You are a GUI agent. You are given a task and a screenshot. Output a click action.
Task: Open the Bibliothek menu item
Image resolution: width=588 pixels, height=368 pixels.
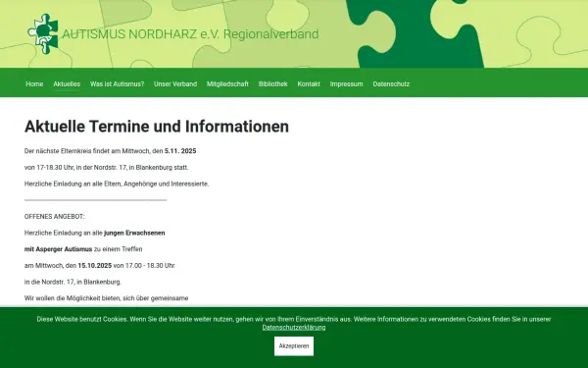pos(273,84)
